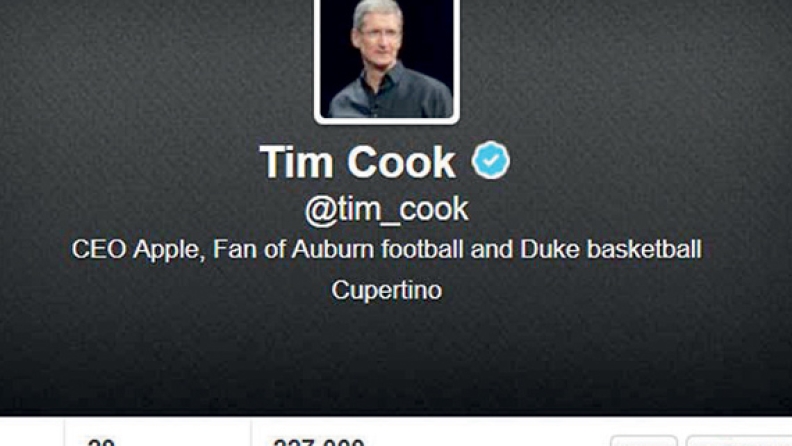
Task: Click the Tim Cook display name
Action: point(358,162)
